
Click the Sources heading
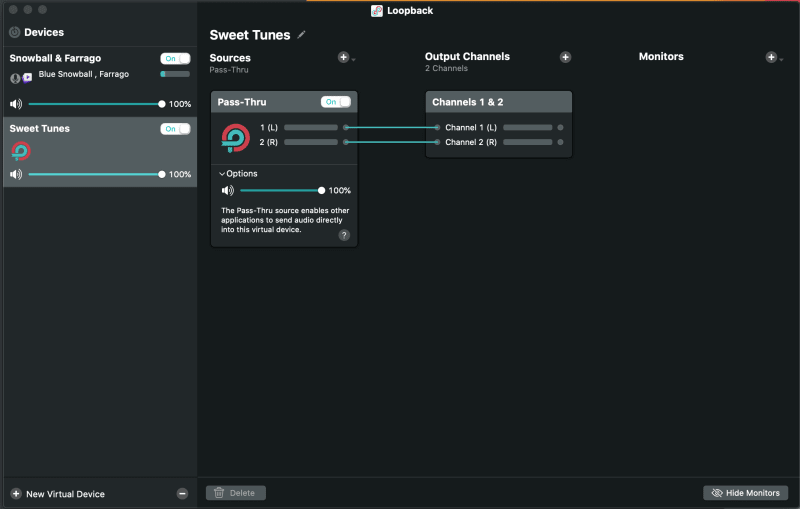point(230,58)
